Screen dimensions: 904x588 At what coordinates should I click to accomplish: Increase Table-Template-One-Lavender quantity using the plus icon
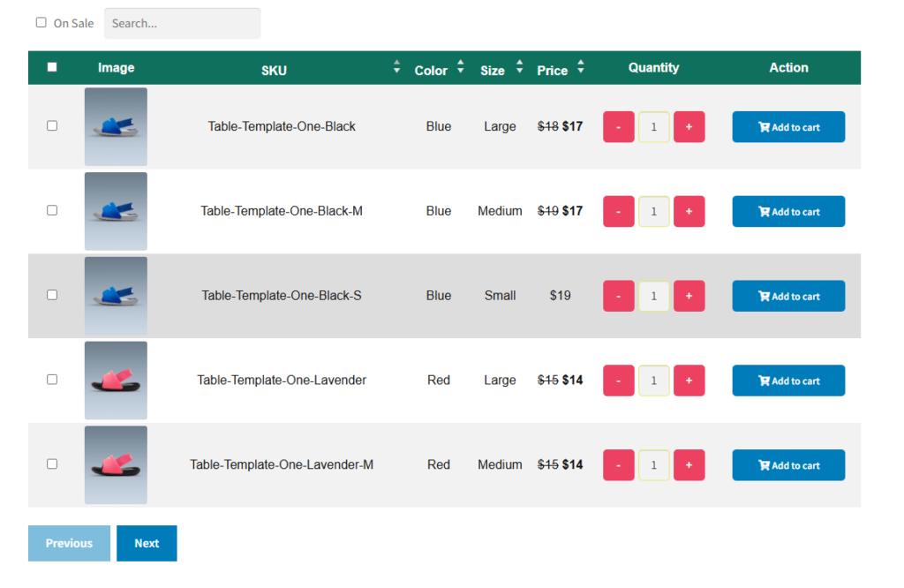click(x=689, y=380)
